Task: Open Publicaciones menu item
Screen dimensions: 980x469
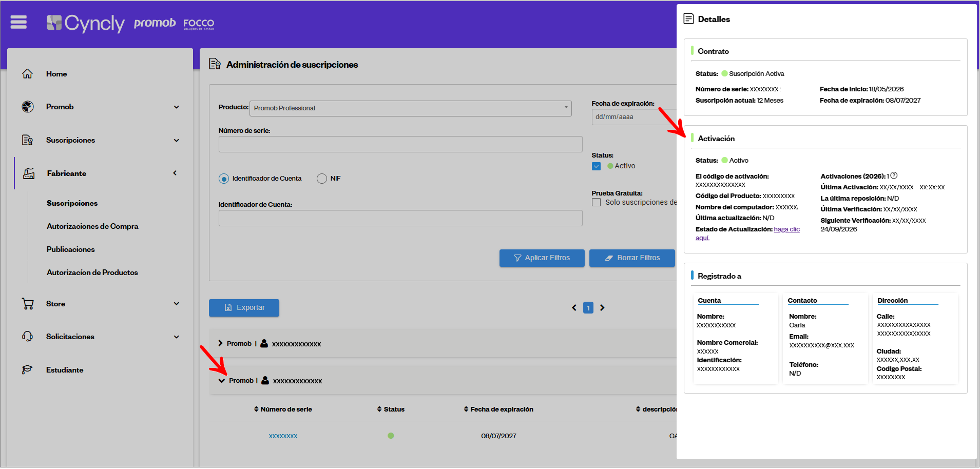Action: coord(71,249)
